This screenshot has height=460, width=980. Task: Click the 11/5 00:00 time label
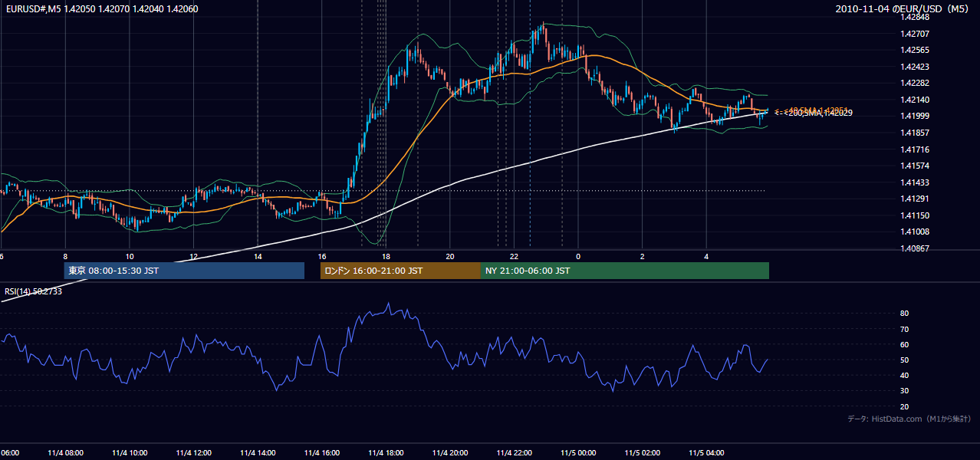578,453
